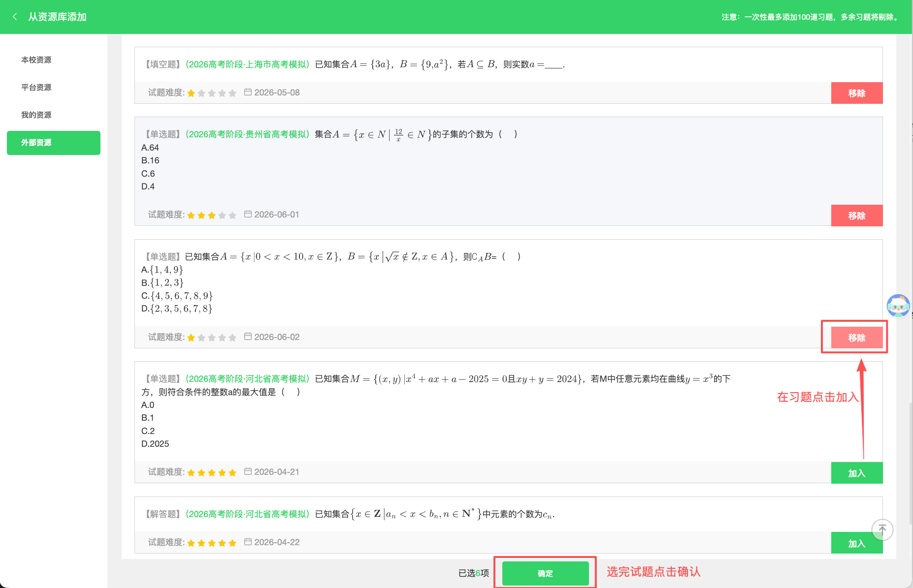Open source link 2026高考阶段·贵州省高考模拟
The width and height of the screenshot is (913, 588).
tap(248, 134)
